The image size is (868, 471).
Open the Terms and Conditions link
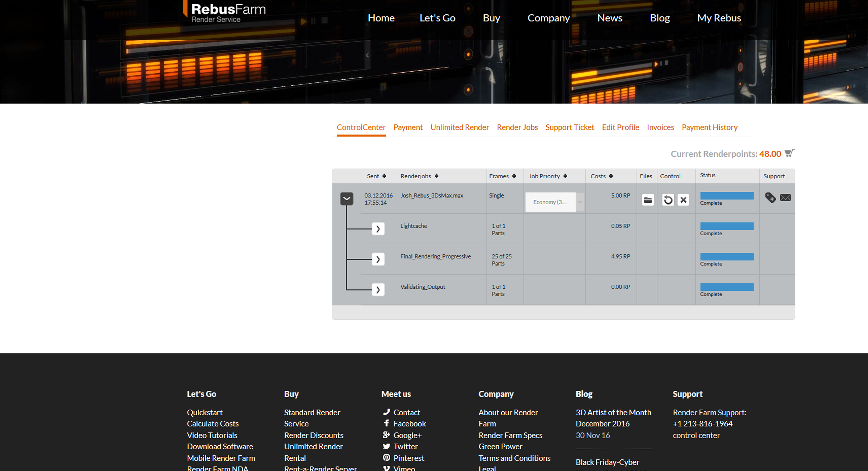click(515, 458)
